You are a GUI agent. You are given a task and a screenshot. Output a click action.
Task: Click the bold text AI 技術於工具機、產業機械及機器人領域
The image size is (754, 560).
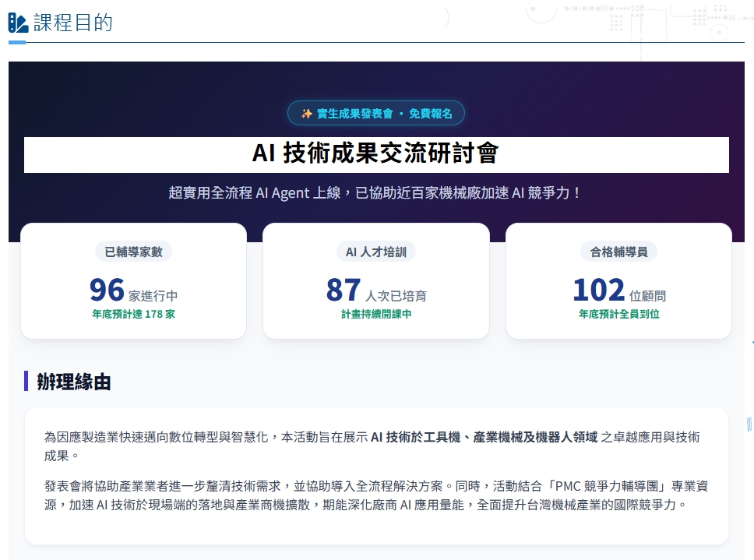point(484,437)
